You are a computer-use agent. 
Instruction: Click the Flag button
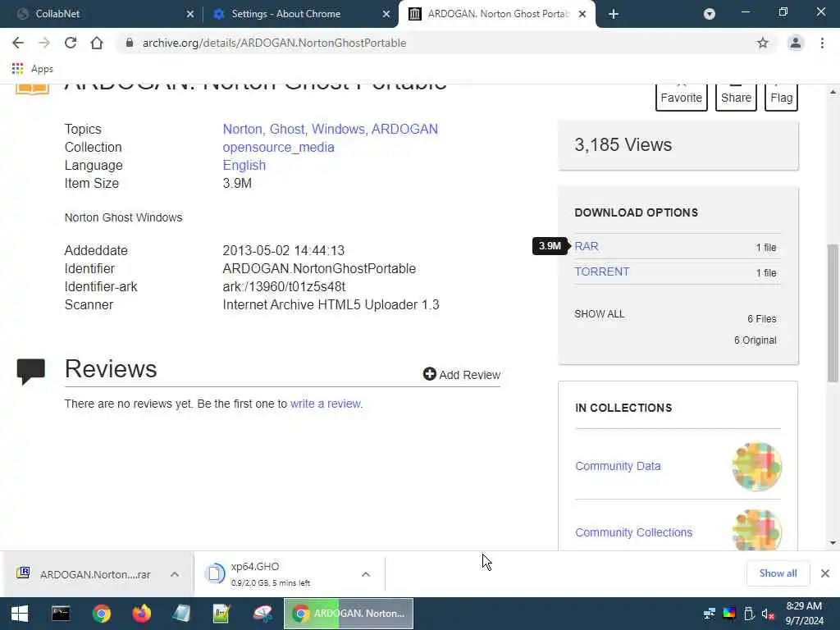781,97
